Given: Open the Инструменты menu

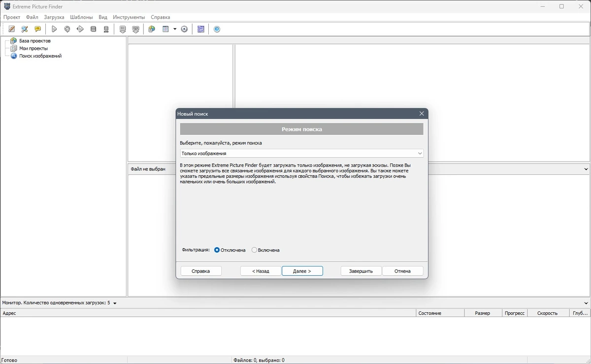Looking at the screenshot, I should click(x=129, y=17).
